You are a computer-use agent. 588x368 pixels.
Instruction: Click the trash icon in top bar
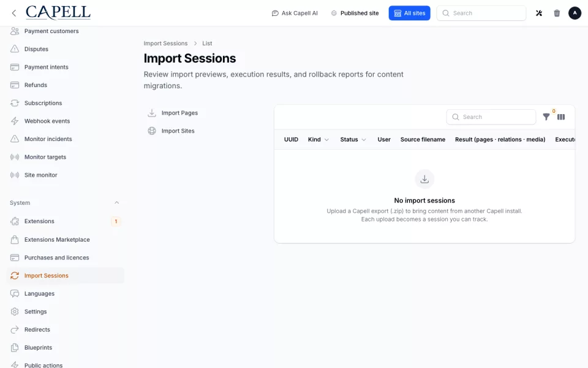(x=557, y=13)
